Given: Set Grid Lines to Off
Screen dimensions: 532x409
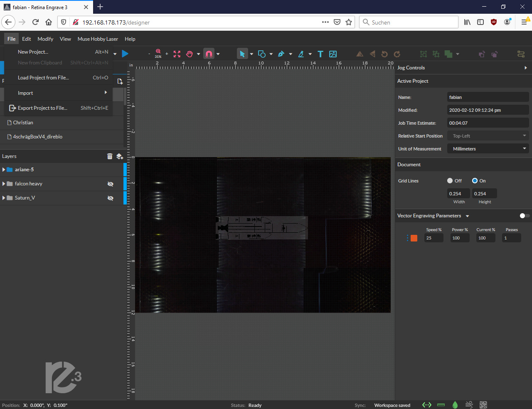Looking at the screenshot, I should (x=450, y=181).
